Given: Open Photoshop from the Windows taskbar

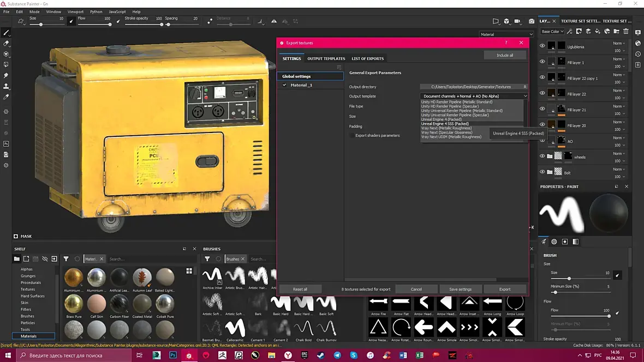Looking at the screenshot, I should [x=173, y=355].
